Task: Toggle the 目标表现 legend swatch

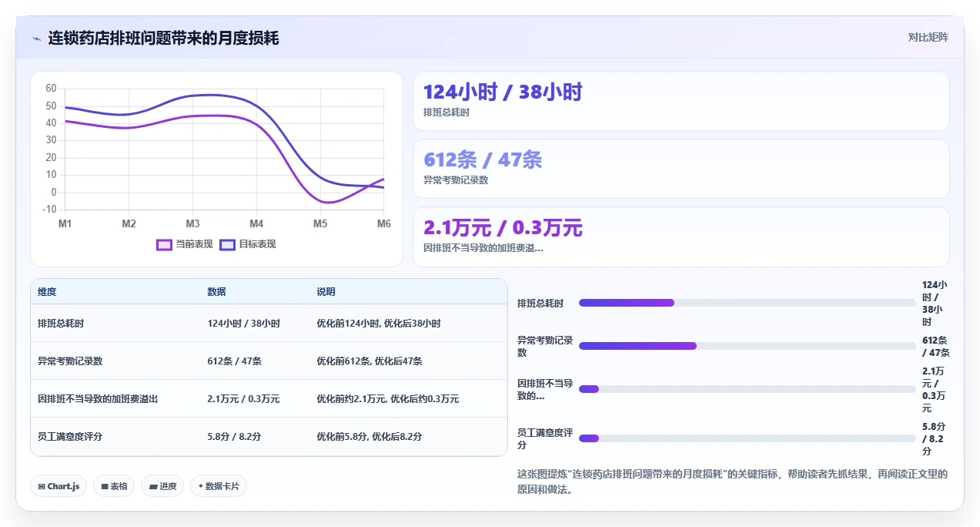Action: (227, 244)
